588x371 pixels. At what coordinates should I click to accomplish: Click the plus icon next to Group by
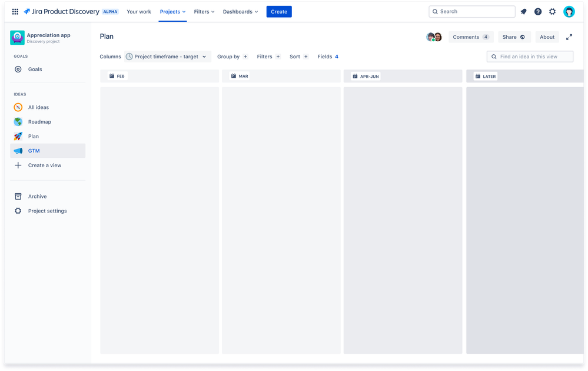245,57
